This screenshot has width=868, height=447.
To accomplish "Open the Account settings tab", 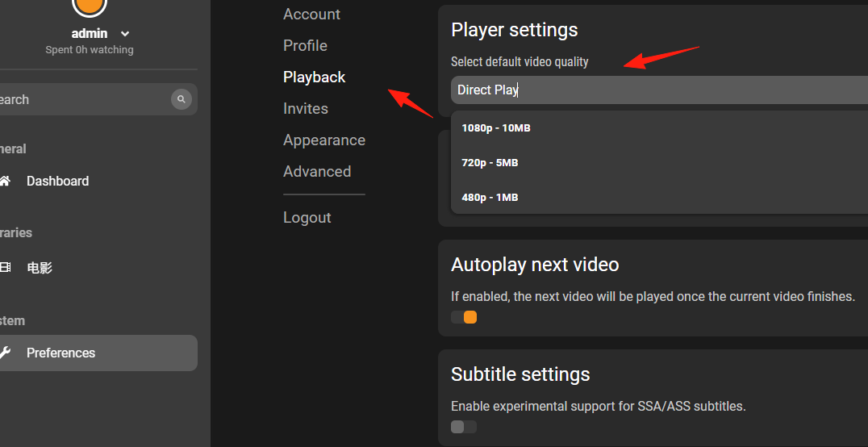I will (x=311, y=15).
